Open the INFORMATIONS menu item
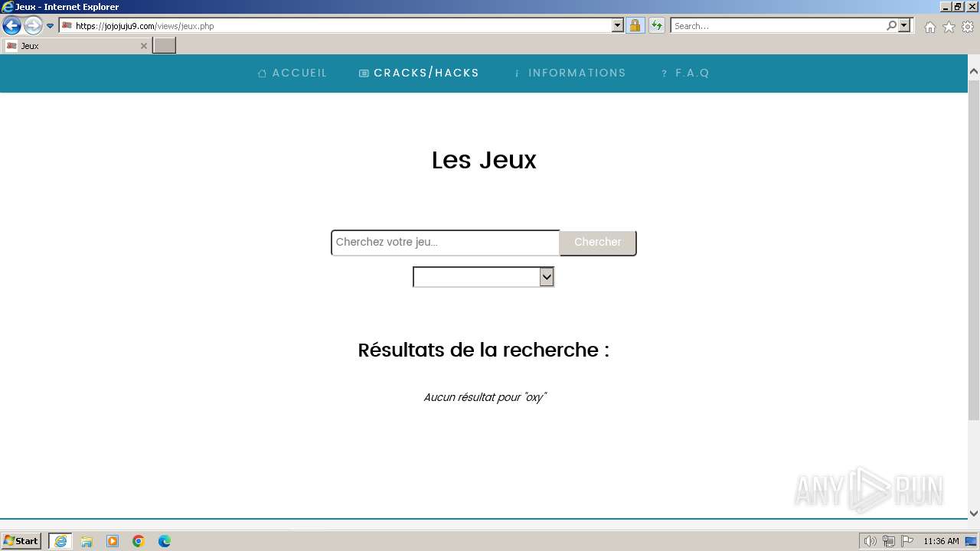The image size is (980, 551). click(x=569, y=73)
